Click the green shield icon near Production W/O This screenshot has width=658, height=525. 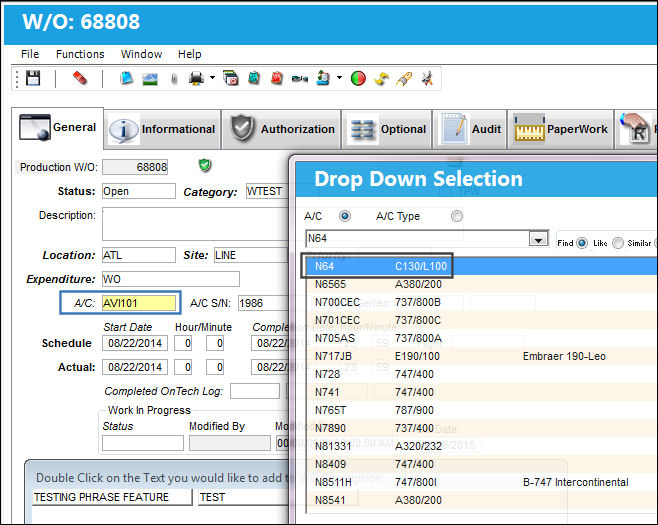205,165
